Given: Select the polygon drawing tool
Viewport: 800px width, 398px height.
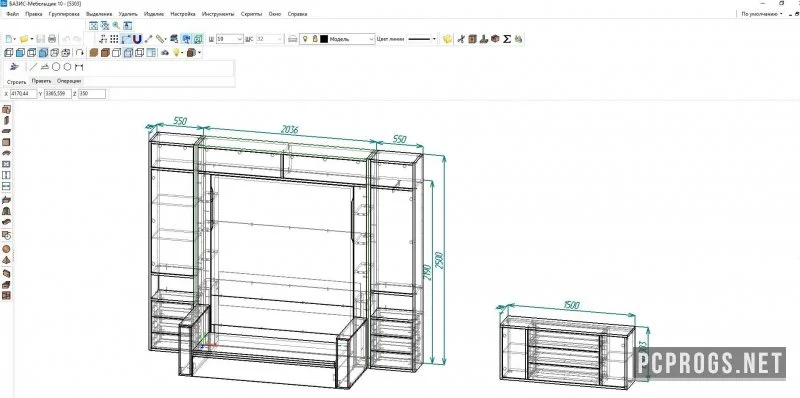Looking at the screenshot, I should (67, 67).
